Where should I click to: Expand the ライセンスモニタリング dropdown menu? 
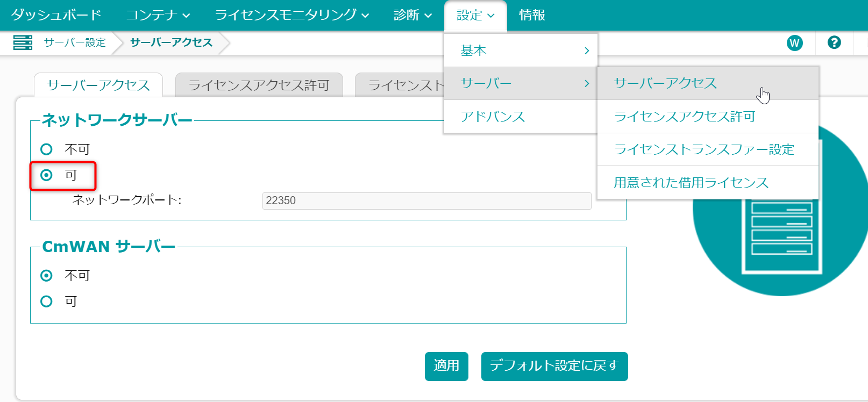tap(292, 15)
